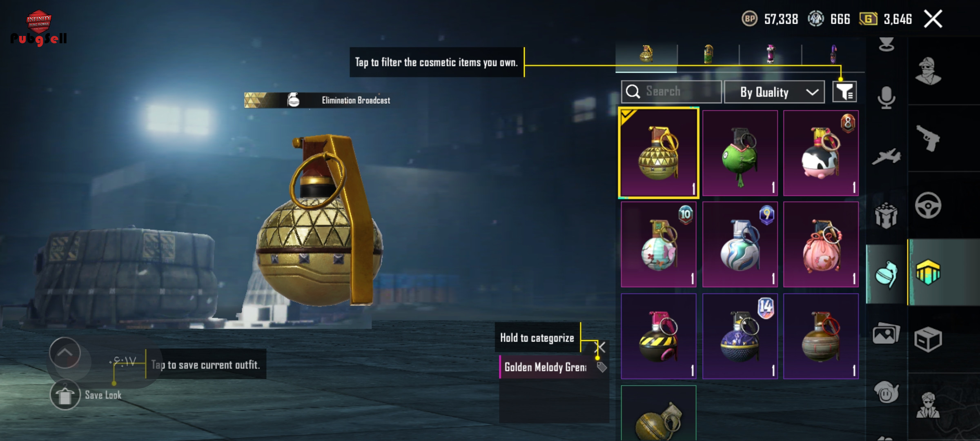Tap the Save Look button
Viewport: 980px width, 441px height.
86,394
